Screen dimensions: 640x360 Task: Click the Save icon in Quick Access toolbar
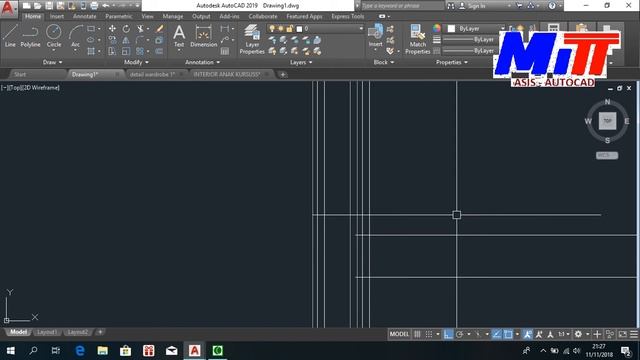point(49,6)
